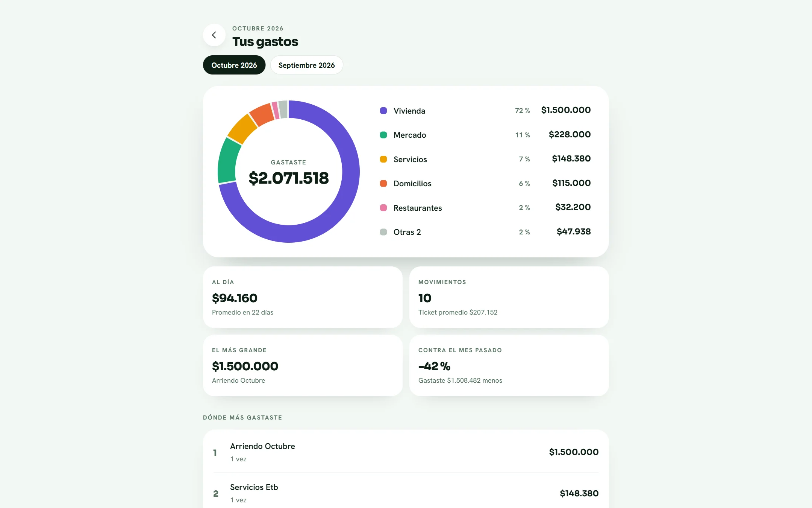
Task: Select the yellow Servicios donut segment
Action: pyautogui.click(x=242, y=129)
